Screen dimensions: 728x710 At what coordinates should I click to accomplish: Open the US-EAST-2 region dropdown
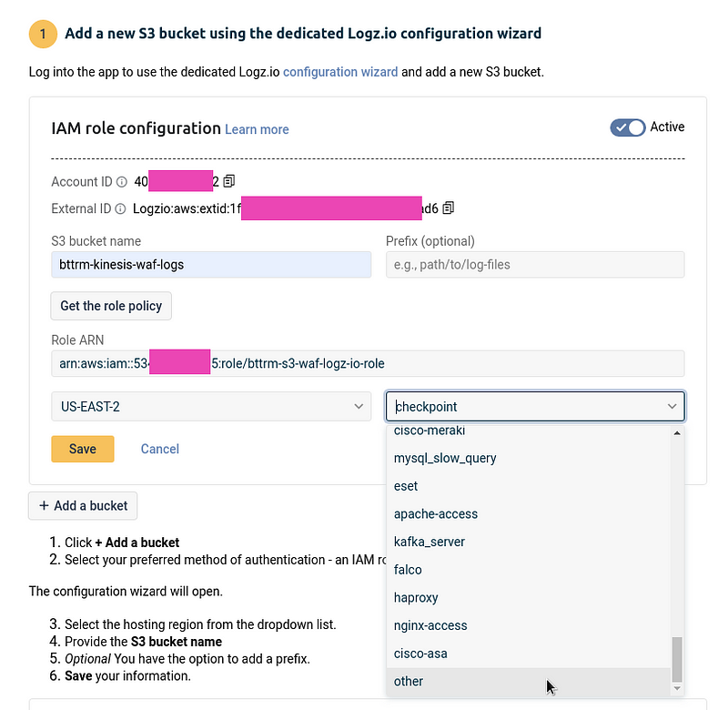point(211,406)
